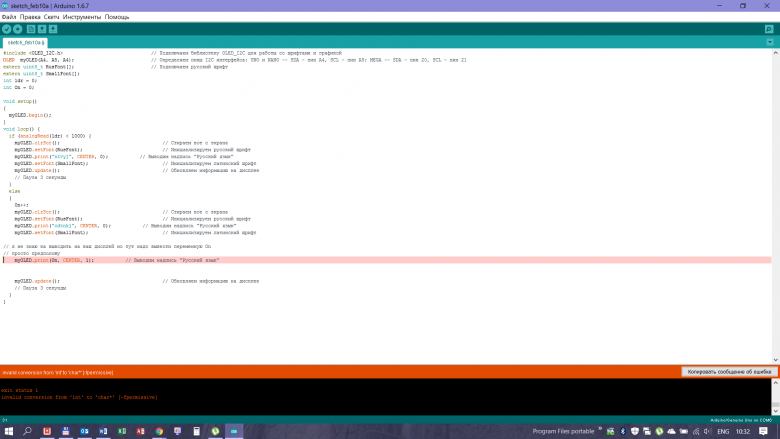This screenshot has height=439, width=780.
Task: Click Копировать сообщение об ошибке button
Action: (x=728, y=371)
